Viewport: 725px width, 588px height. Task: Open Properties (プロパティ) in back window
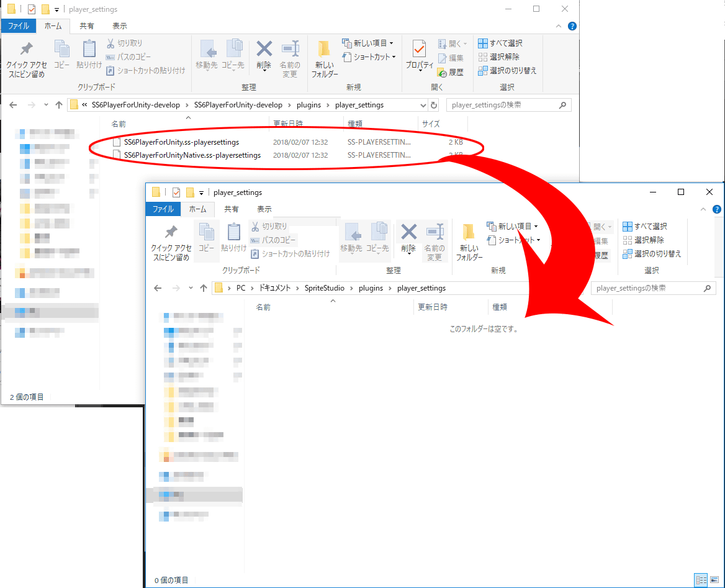click(x=420, y=55)
